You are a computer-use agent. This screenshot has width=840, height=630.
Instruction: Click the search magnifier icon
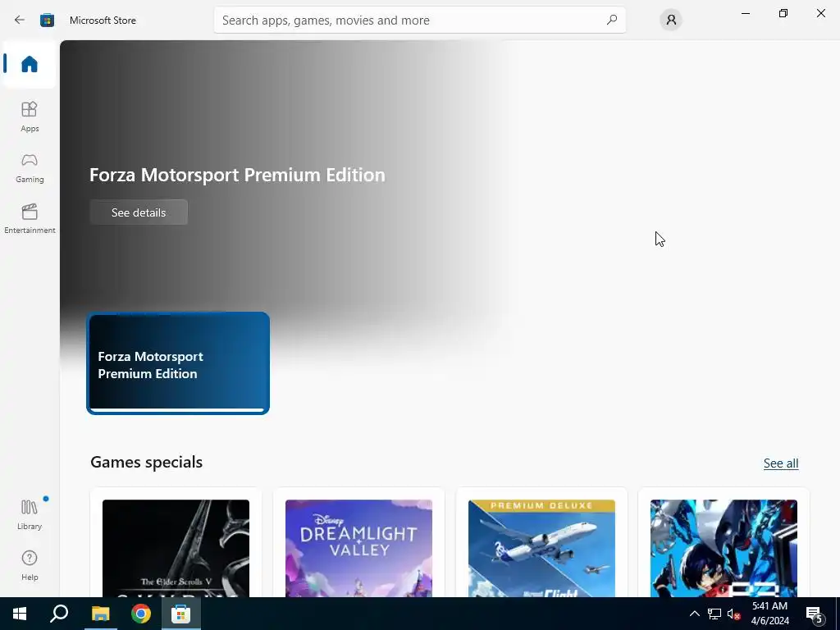tap(611, 20)
